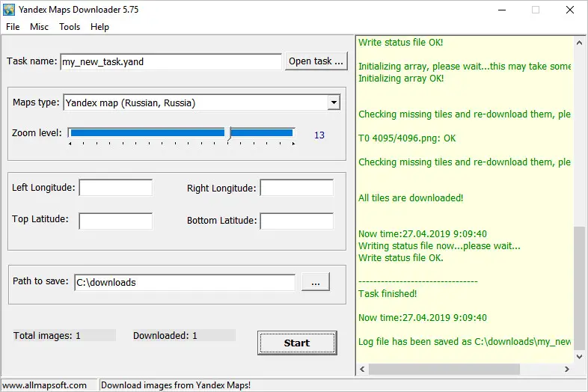Click the log horizontal scrollbar thumb
The height and width of the screenshot is (392, 588).
444,370
